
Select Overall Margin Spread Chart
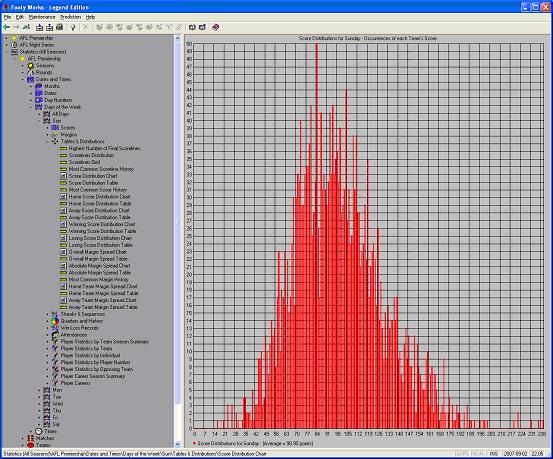click(98, 252)
